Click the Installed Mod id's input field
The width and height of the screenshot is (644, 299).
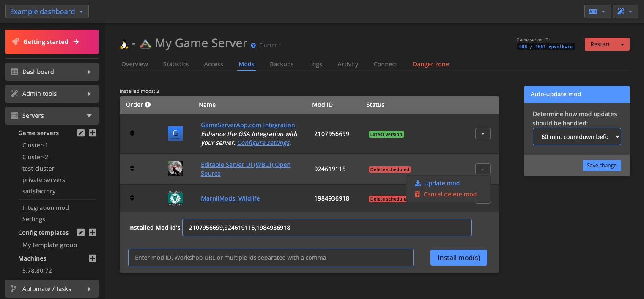point(327,228)
